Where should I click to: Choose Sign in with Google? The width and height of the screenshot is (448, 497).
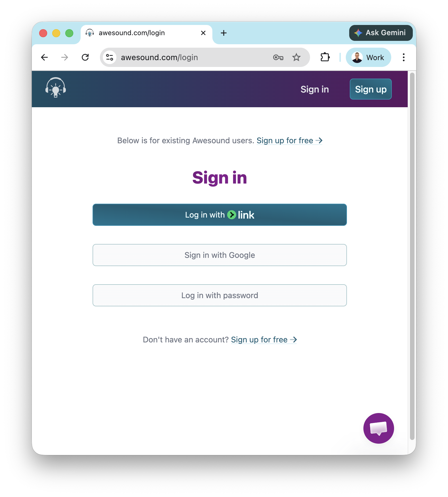click(219, 255)
